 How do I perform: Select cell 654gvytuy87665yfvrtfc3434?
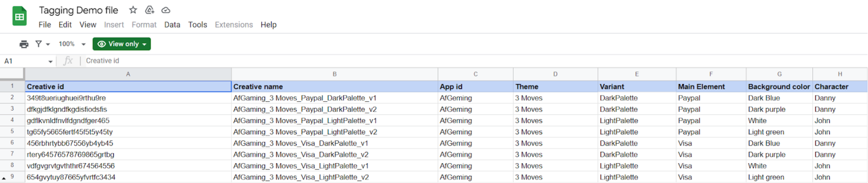pos(128,177)
